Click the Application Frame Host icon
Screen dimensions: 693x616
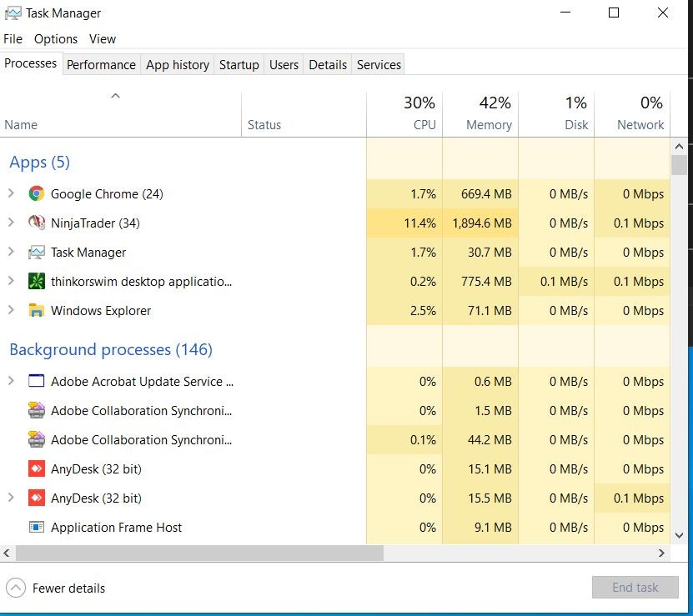[36, 528]
